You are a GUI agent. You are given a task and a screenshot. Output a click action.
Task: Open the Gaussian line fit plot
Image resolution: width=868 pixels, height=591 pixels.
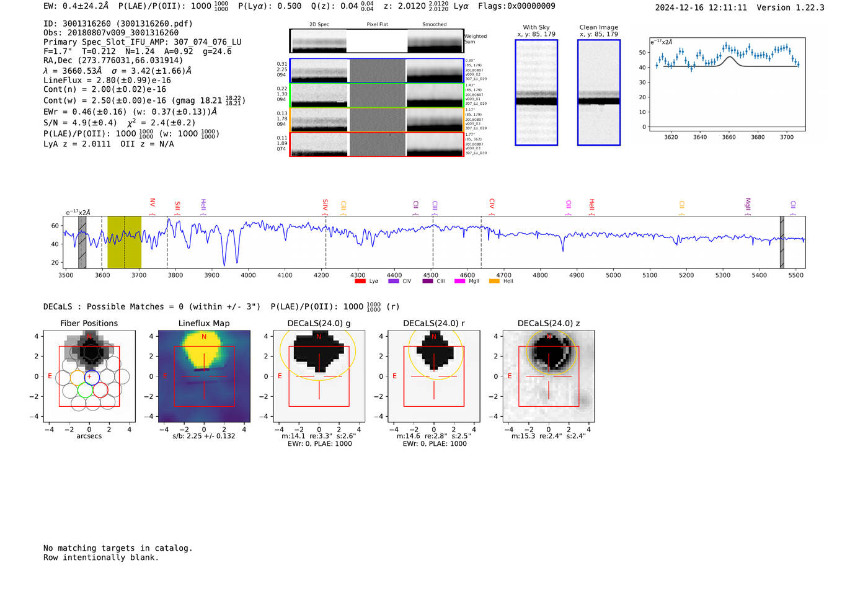pyautogui.click(x=728, y=84)
